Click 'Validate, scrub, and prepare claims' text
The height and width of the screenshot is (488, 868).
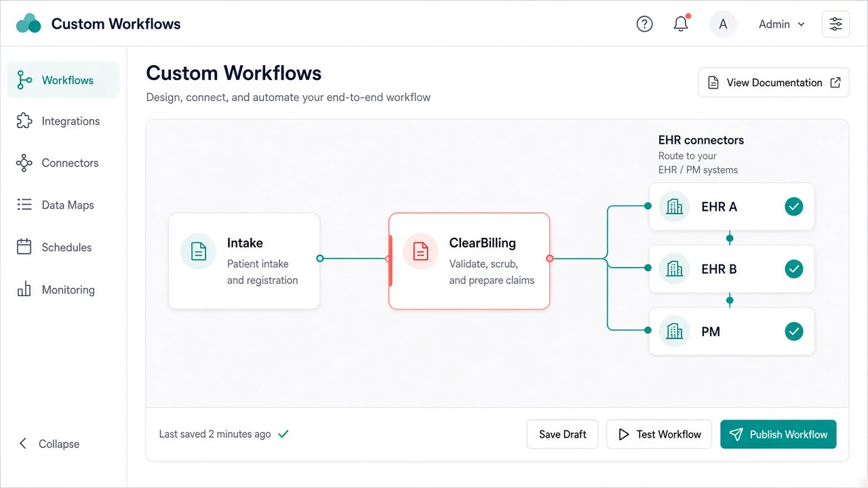(492, 272)
